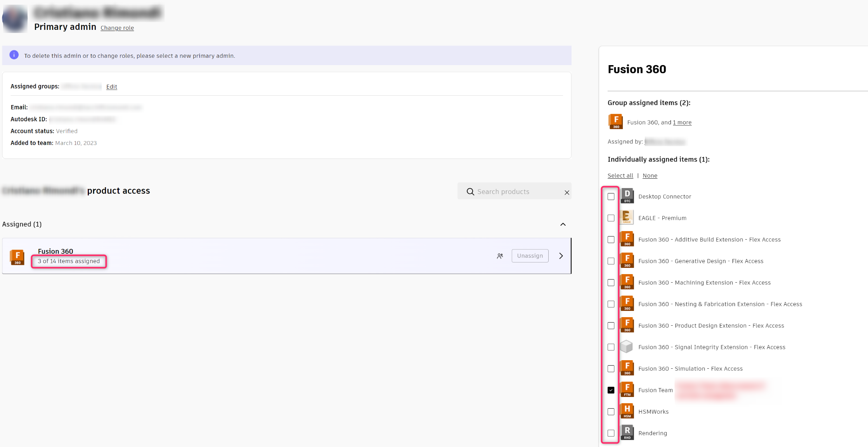Click the Fusion Team product icon
The height and width of the screenshot is (447, 868).
[627, 390]
